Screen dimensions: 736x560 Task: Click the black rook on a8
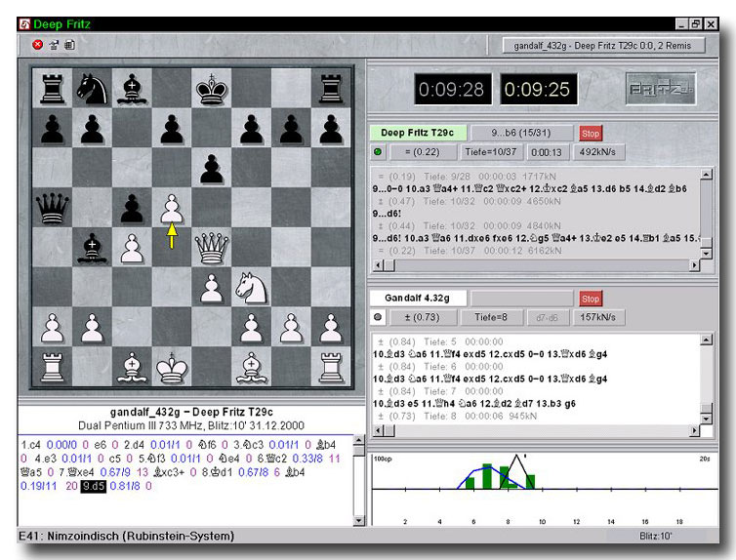tap(52, 88)
